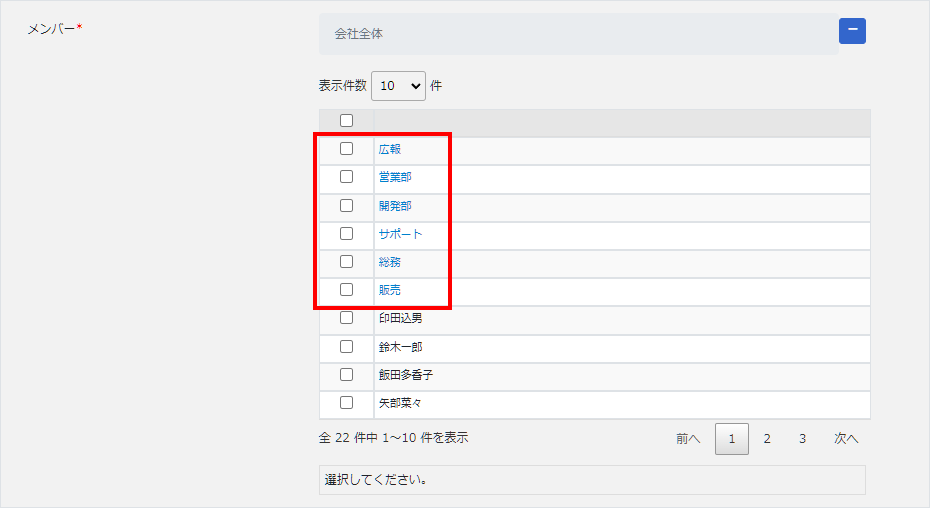
Task: Jump to page 3
Action: [802, 439]
